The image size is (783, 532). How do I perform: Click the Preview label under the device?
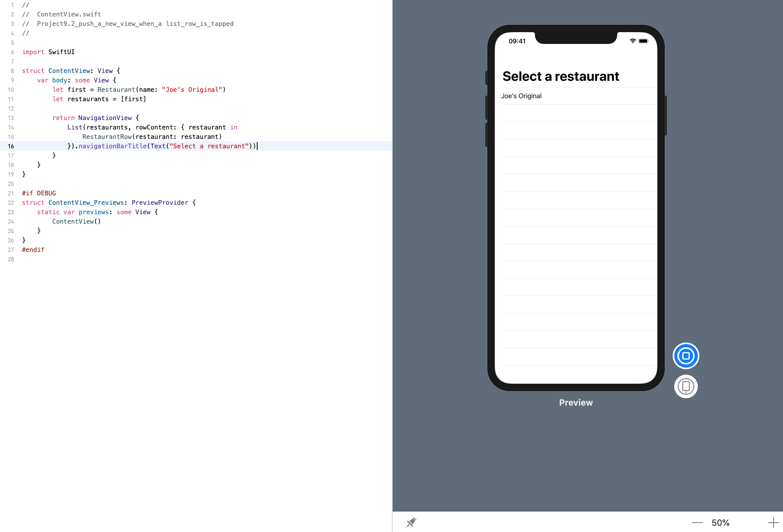[x=576, y=403]
